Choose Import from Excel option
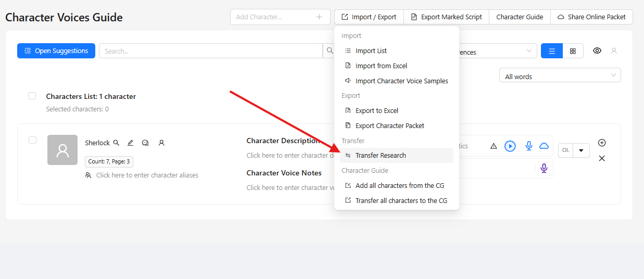Screen dimensions: 644x279 point(381,66)
